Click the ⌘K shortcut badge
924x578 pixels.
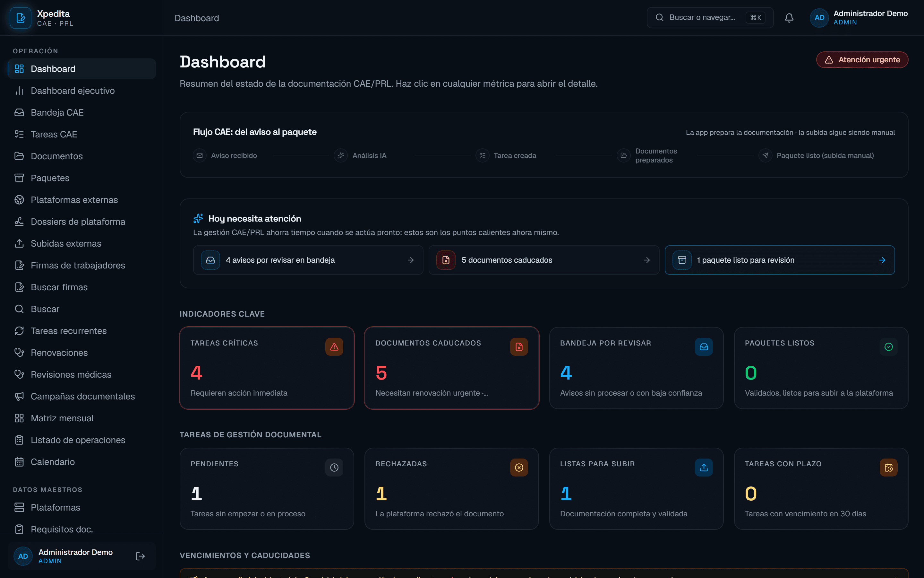click(x=756, y=18)
